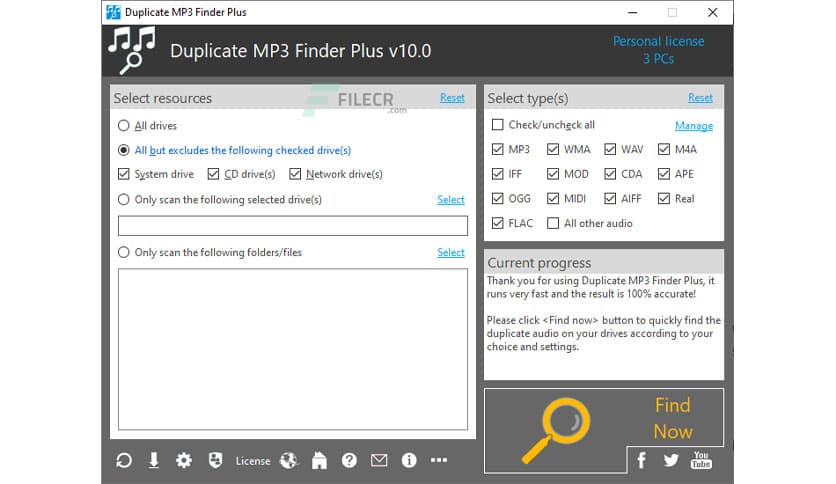Click the envelope email icon
836x484 pixels.
coord(379,459)
